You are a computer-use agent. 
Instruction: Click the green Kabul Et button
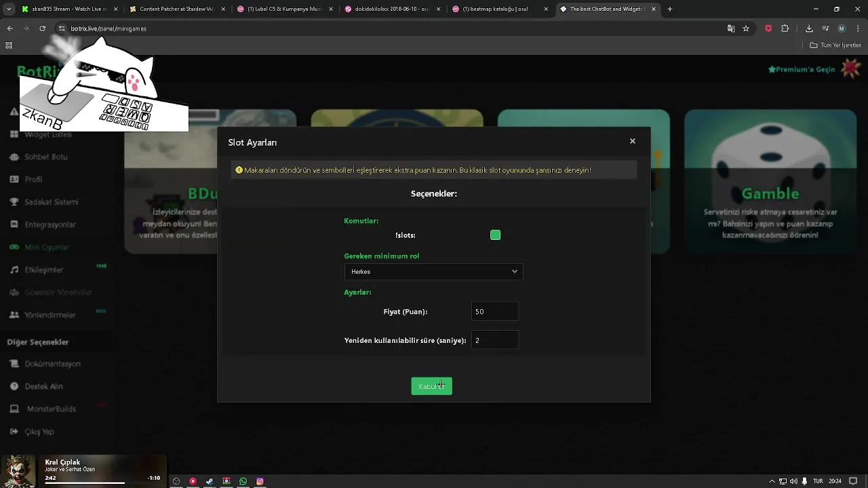click(x=431, y=386)
